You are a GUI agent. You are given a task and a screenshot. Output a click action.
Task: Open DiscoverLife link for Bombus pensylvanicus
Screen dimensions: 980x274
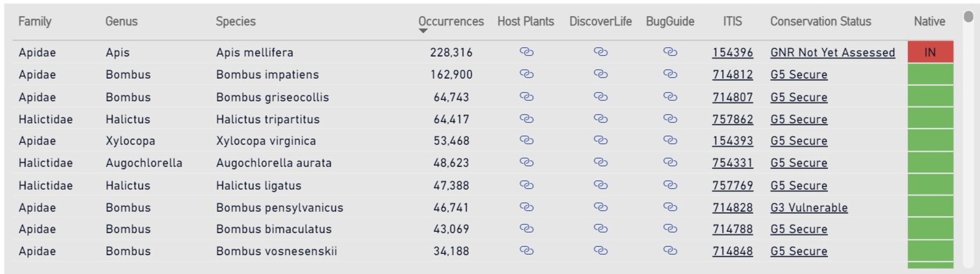point(600,207)
